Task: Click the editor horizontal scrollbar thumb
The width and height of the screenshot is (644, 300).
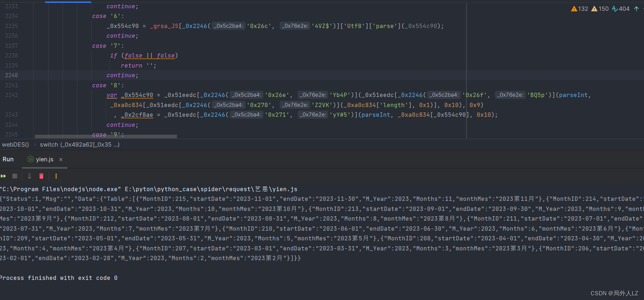Action: (x=106, y=137)
